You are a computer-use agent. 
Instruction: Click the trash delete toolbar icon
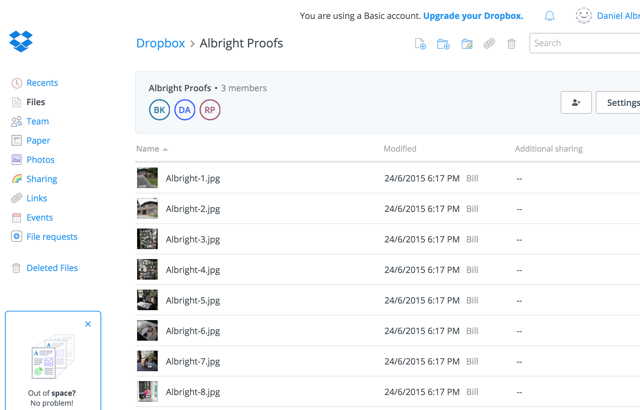tap(511, 44)
